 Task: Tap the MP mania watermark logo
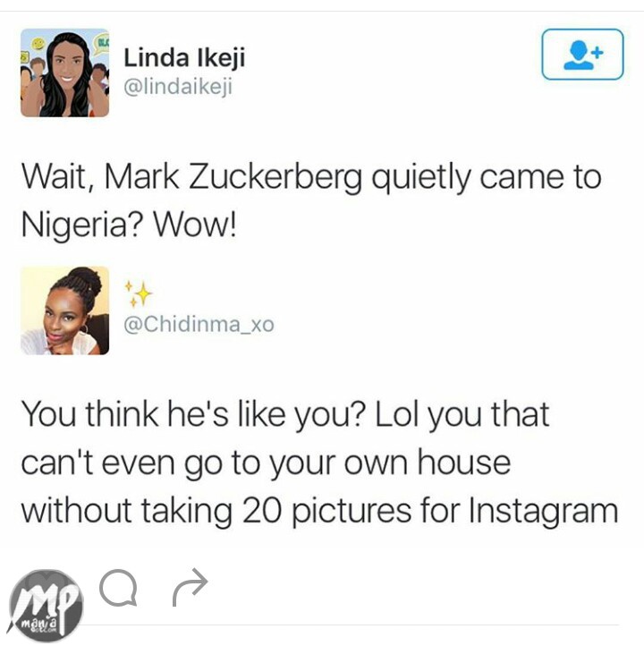point(46,605)
